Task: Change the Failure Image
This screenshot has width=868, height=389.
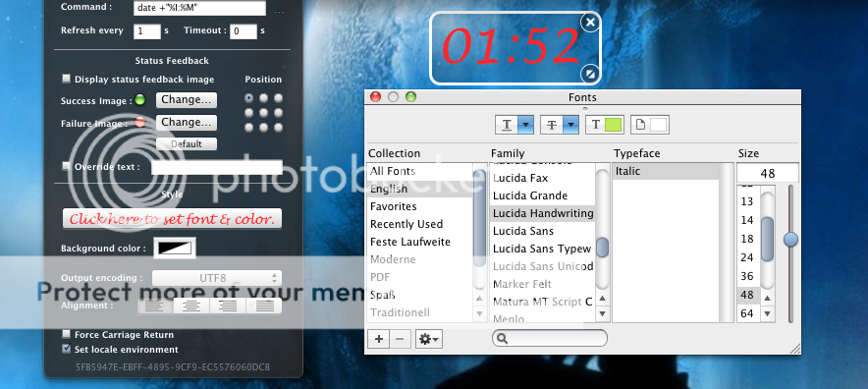Action: 186,122
